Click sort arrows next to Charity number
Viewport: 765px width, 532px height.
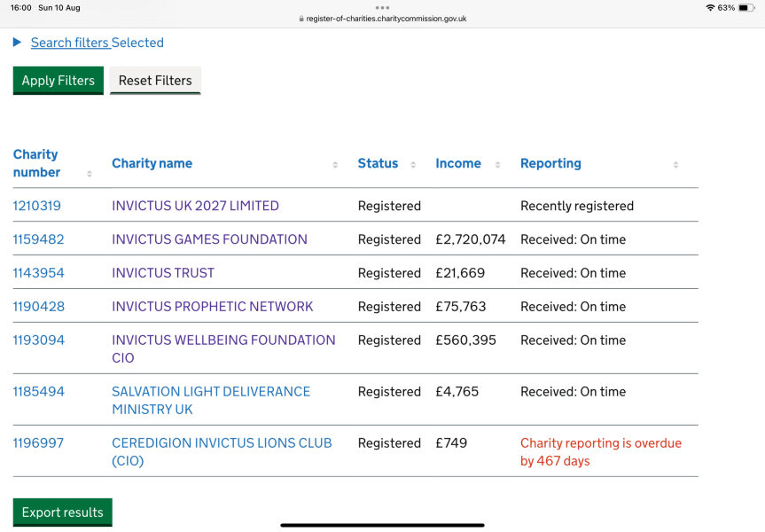tap(90, 174)
